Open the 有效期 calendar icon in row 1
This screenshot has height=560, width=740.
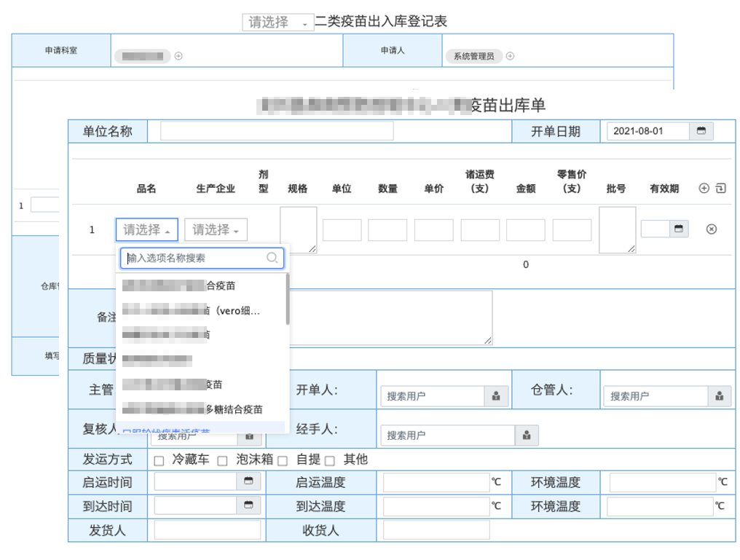[x=679, y=229]
